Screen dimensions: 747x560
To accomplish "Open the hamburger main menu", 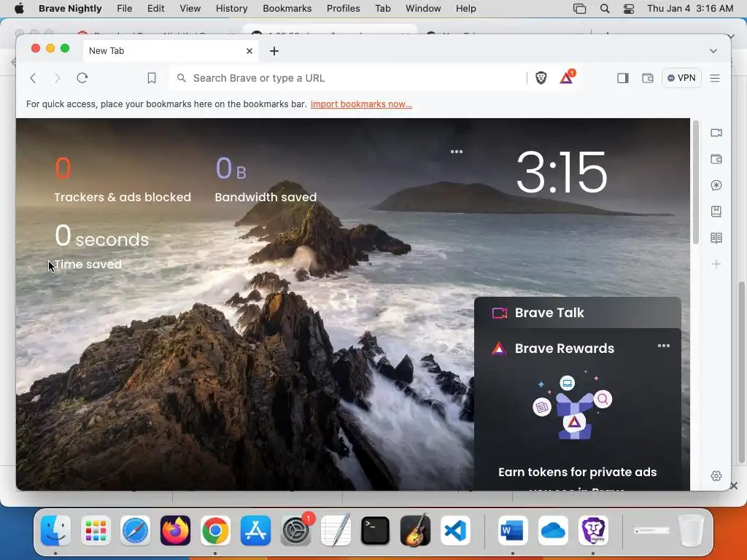I will point(715,78).
